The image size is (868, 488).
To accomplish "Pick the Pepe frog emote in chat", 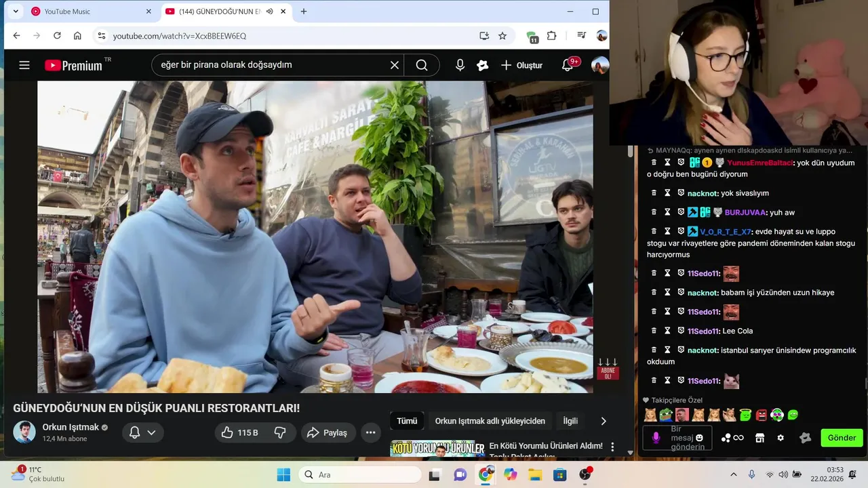I will tap(665, 415).
